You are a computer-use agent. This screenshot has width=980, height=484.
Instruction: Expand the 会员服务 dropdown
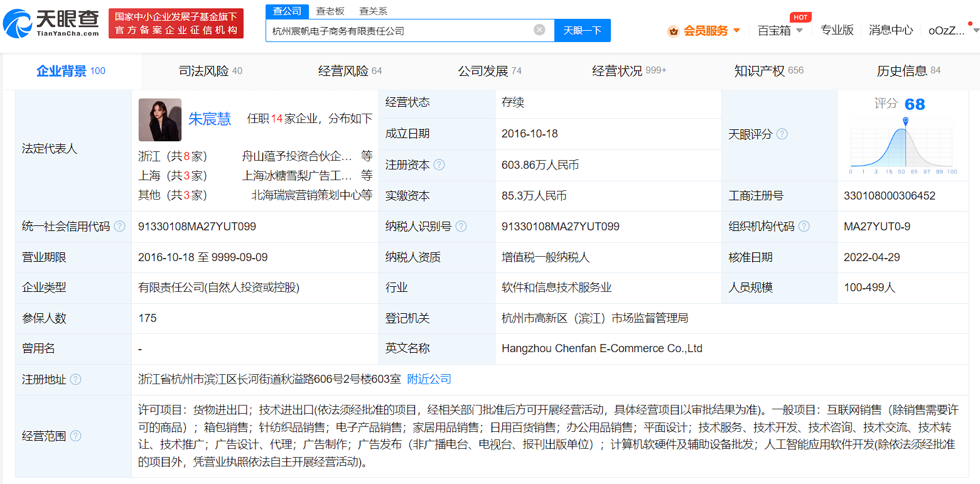[x=705, y=30]
